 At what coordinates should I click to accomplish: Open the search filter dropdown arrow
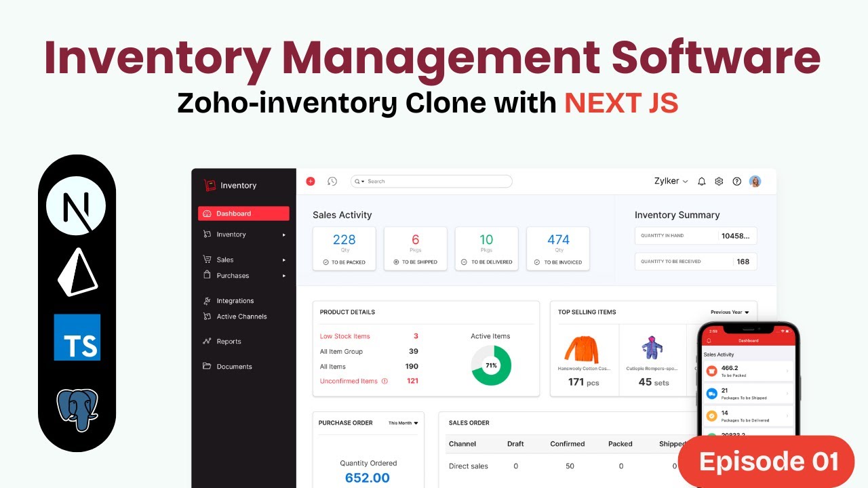click(363, 182)
